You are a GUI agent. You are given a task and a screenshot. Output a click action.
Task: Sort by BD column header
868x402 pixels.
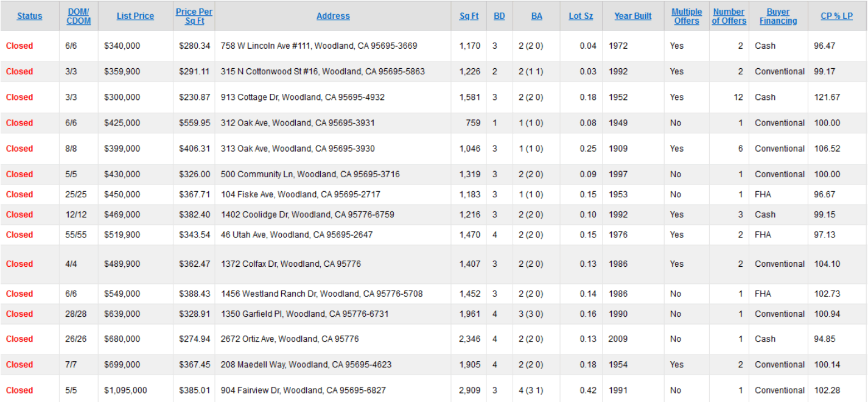(499, 16)
